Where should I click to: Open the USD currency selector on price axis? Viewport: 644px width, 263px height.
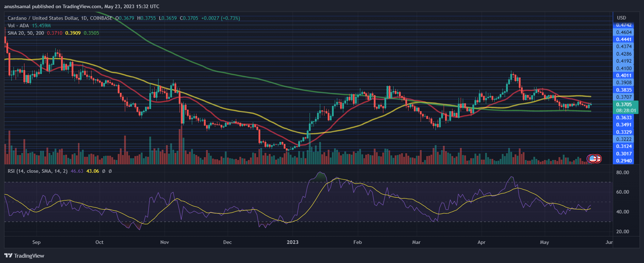(x=621, y=18)
